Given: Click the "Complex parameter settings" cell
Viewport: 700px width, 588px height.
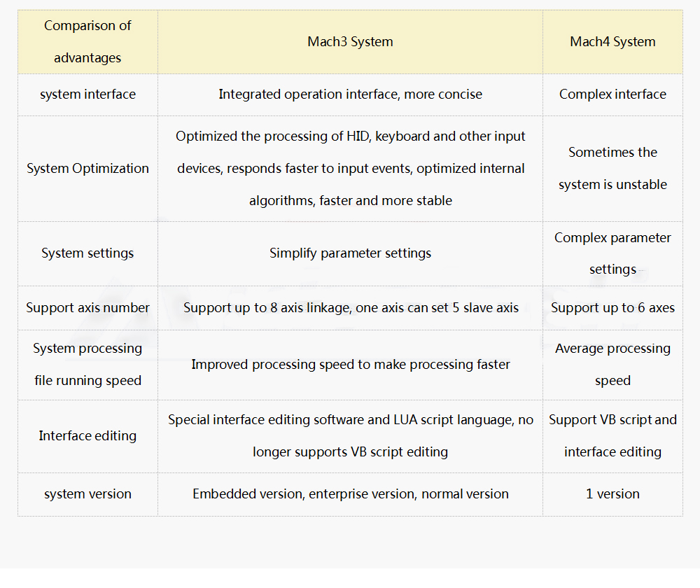Looking at the screenshot, I should tap(612, 253).
